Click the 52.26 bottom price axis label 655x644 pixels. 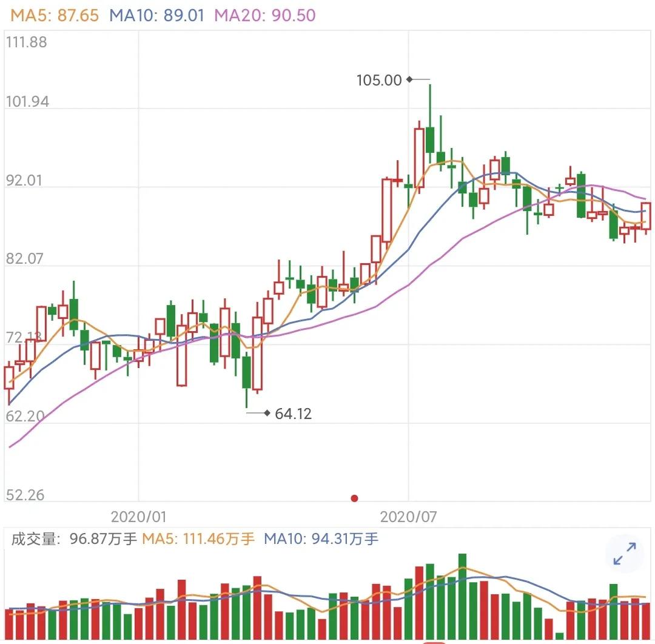[25, 495]
